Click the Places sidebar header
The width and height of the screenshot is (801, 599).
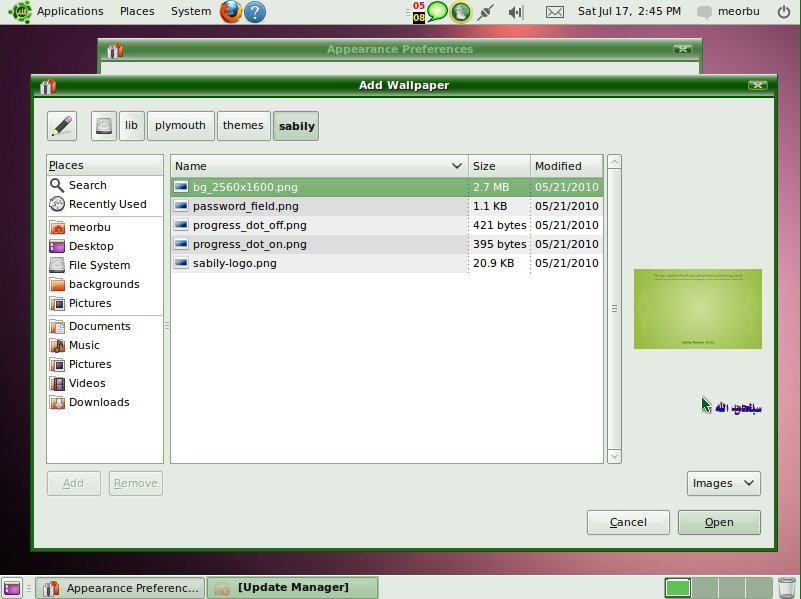(105, 165)
